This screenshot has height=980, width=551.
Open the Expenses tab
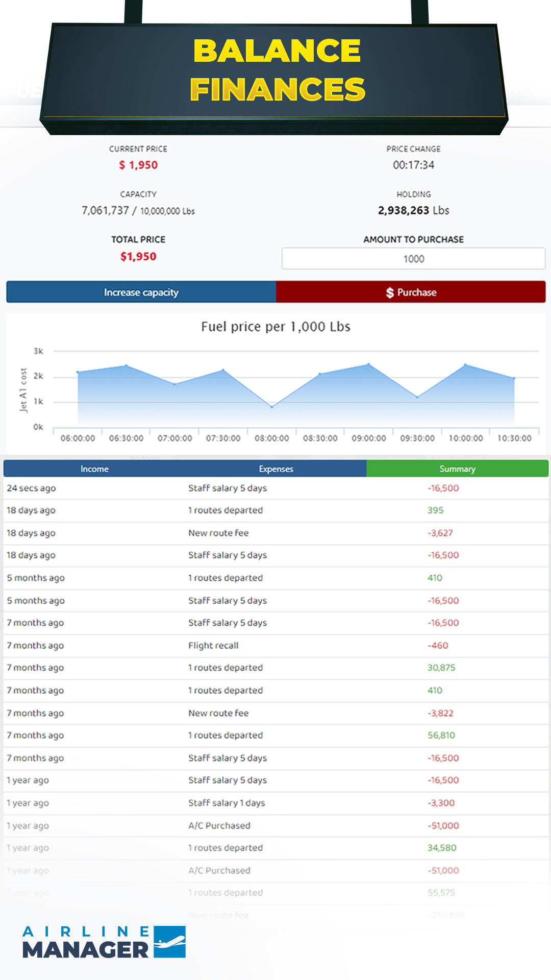tap(275, 469)
